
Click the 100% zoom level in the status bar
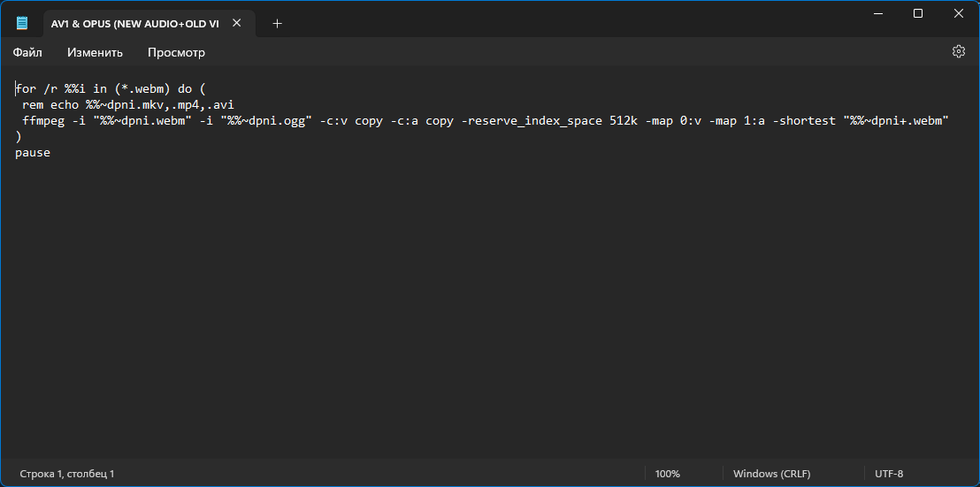click(668, 474)
